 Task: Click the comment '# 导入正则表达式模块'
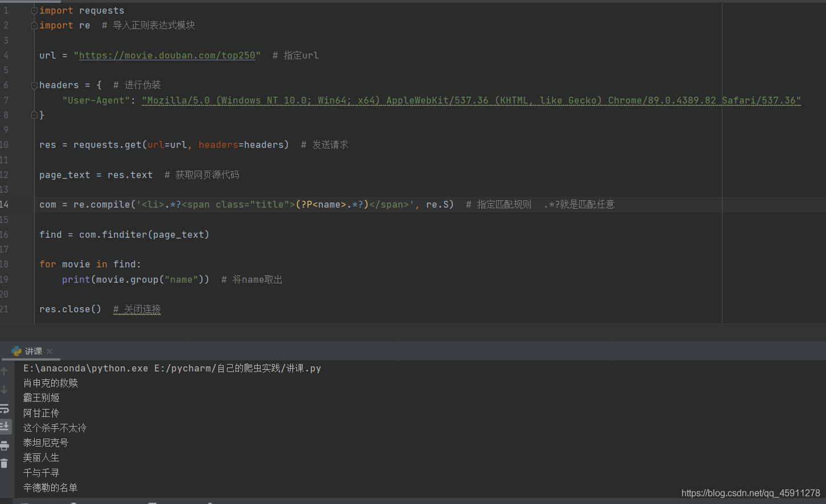point(148,26)
